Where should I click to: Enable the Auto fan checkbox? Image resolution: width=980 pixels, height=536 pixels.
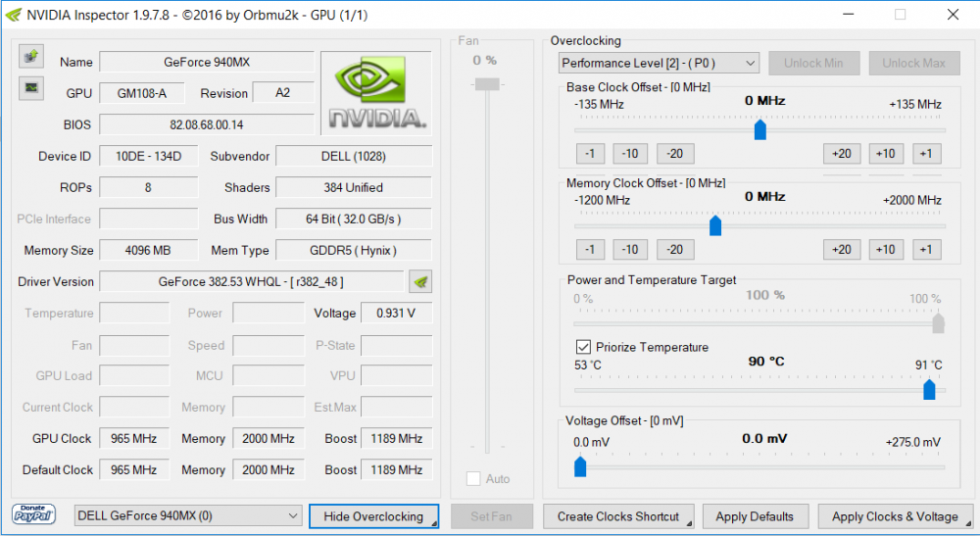tap(473, 478)
